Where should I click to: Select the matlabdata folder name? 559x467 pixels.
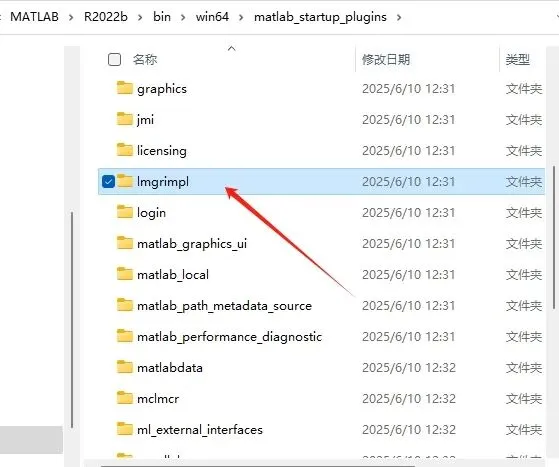click(170, 368)
